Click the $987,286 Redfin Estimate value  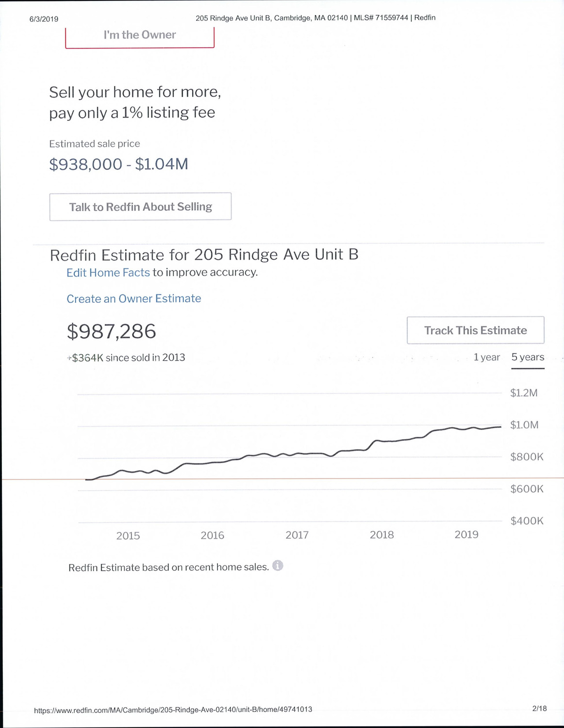pyautogui.click(x=112, y=331)
